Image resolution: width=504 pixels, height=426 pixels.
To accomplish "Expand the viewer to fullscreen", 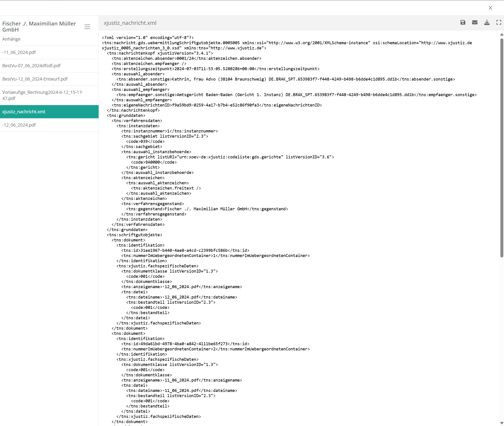I will pyautogui.click(x=499, y=23).
